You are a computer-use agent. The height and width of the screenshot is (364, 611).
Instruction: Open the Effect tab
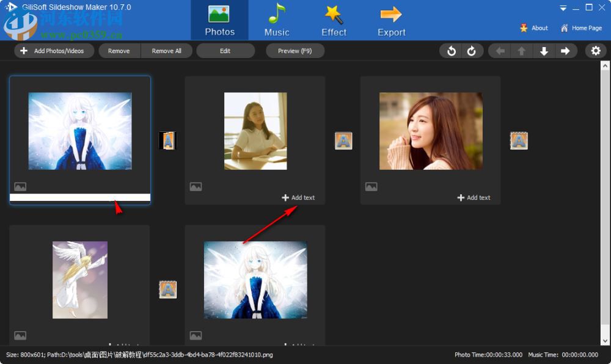333,20
